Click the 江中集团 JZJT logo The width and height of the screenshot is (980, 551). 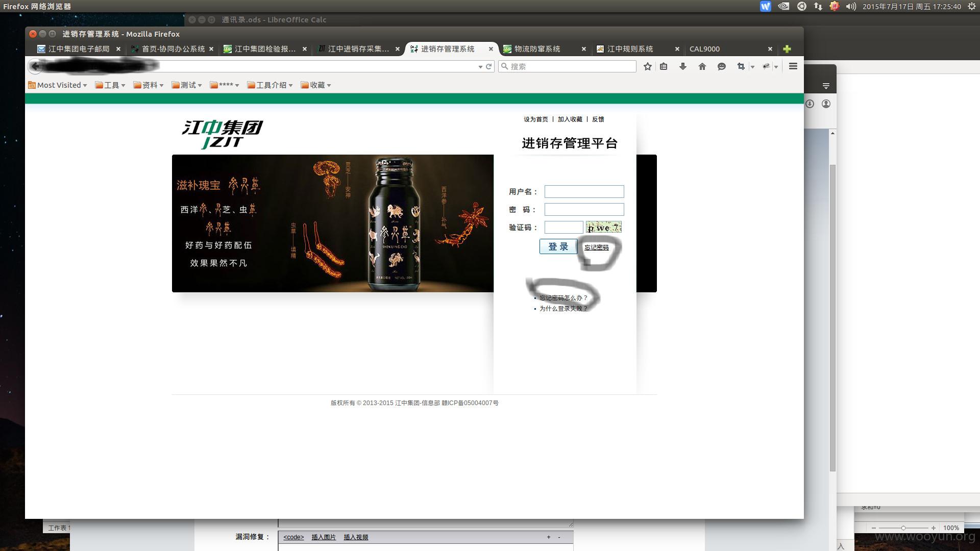223,134
